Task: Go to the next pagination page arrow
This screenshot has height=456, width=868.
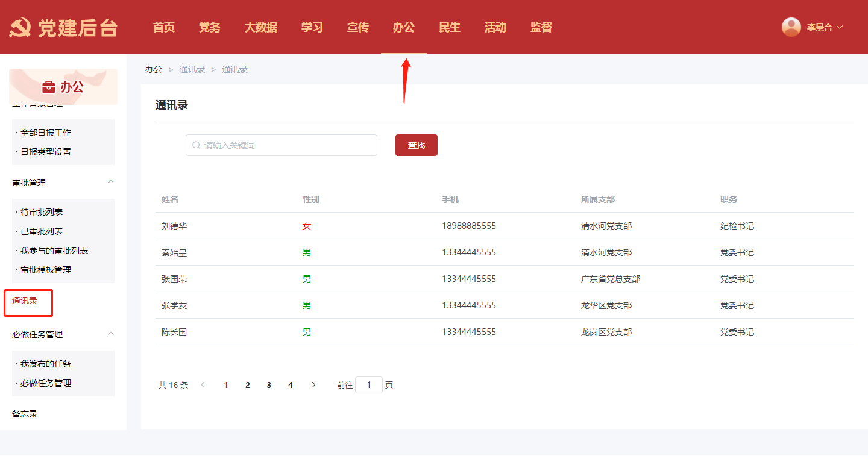Action: click(x=313, y=385)
